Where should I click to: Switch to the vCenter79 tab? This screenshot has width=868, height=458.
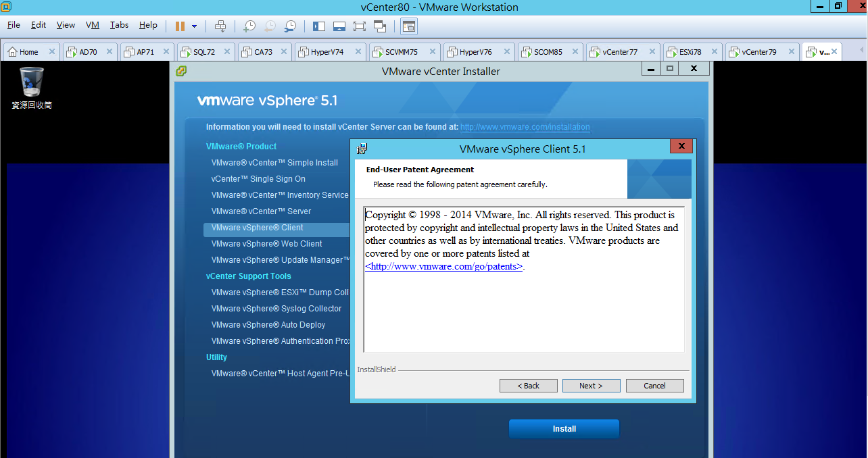[x=762, y=51]
